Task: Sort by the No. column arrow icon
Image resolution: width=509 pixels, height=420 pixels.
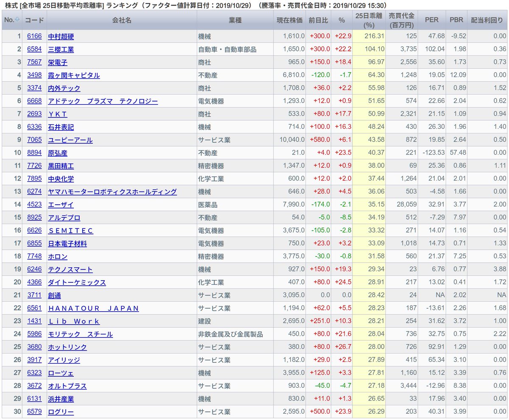Action: [17, 19]
